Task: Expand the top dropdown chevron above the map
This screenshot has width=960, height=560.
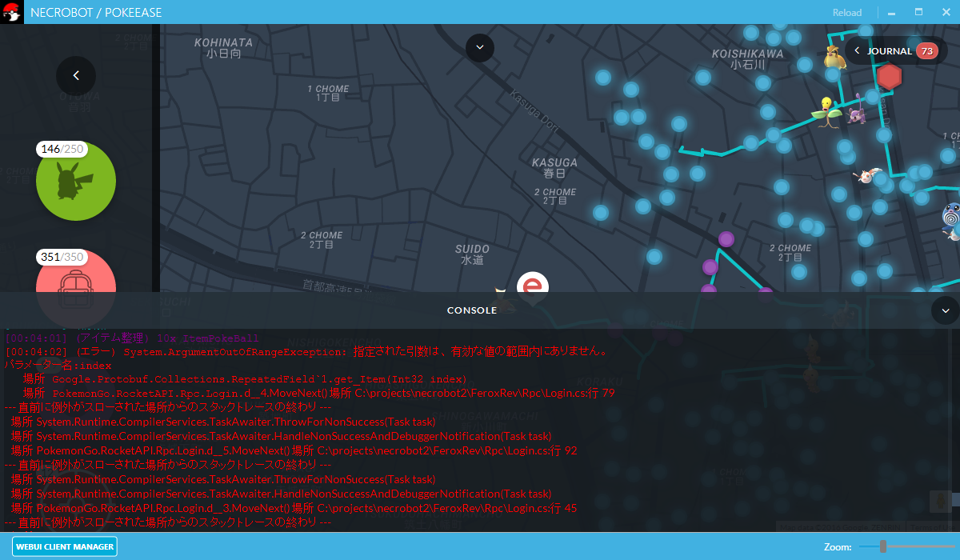Action: (480, 47)
